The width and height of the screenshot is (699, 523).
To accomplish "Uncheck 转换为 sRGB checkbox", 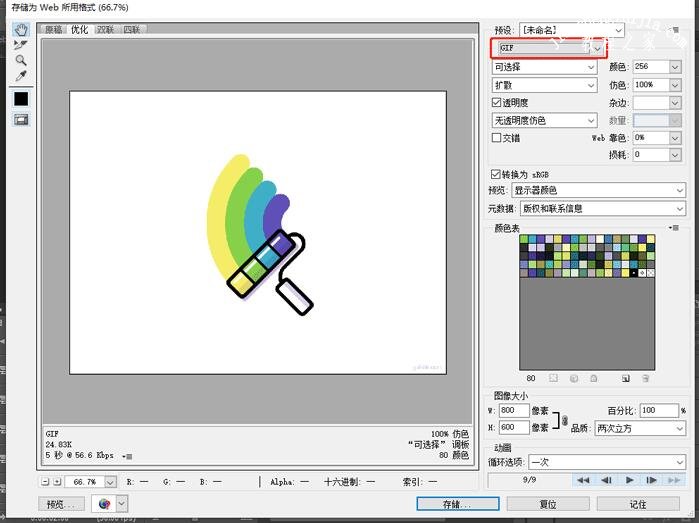I will coord(497,174).
